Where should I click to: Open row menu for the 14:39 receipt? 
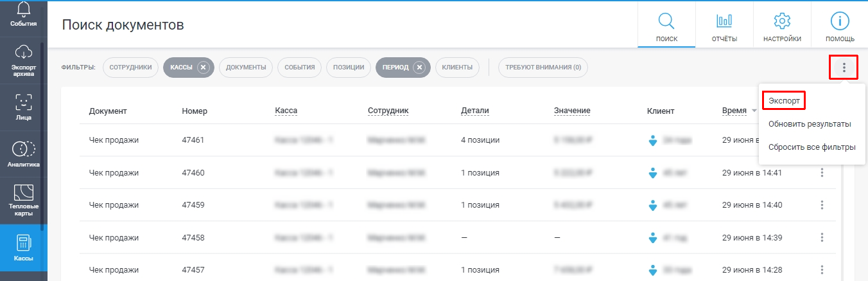point(822,237)
